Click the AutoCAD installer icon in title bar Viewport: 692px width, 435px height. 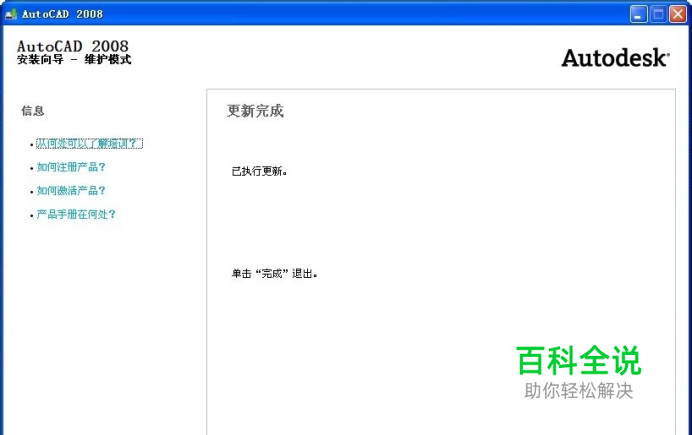tap(11, 14)
